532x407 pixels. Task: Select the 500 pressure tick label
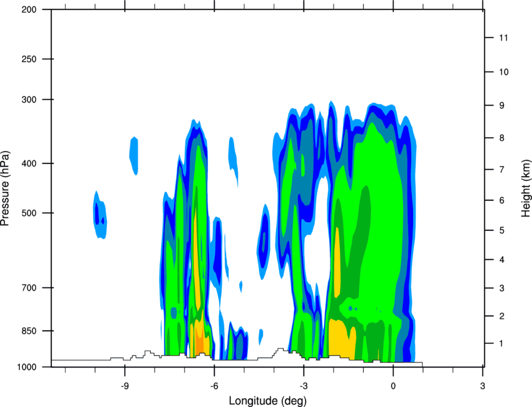(29, 213)
